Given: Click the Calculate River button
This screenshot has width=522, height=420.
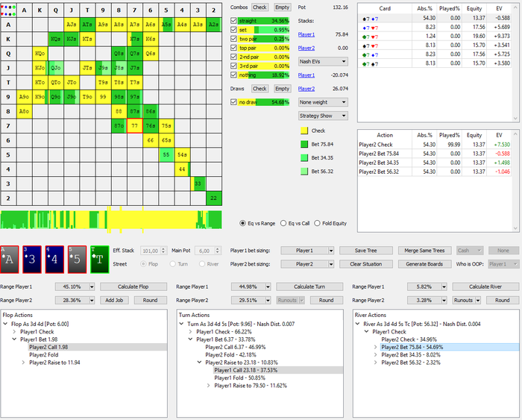Looking at the screenshot, I should click(x=485, y=286).
